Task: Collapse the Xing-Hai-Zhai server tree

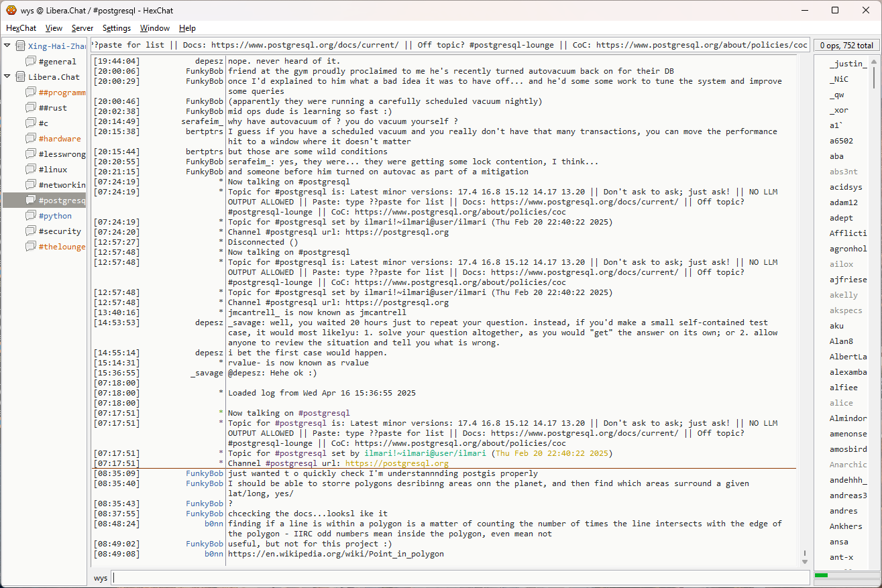Action: click(x=7, y=46)
